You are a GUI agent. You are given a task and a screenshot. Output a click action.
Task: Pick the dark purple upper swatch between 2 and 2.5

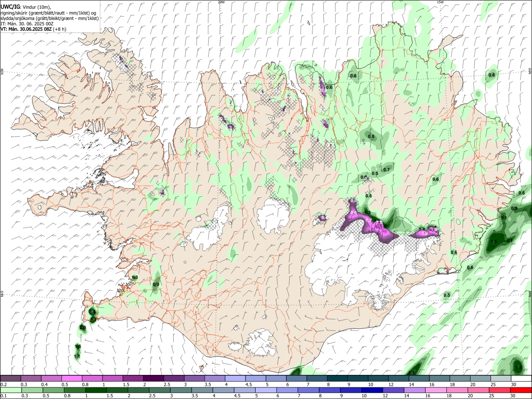tap(153, 379)
